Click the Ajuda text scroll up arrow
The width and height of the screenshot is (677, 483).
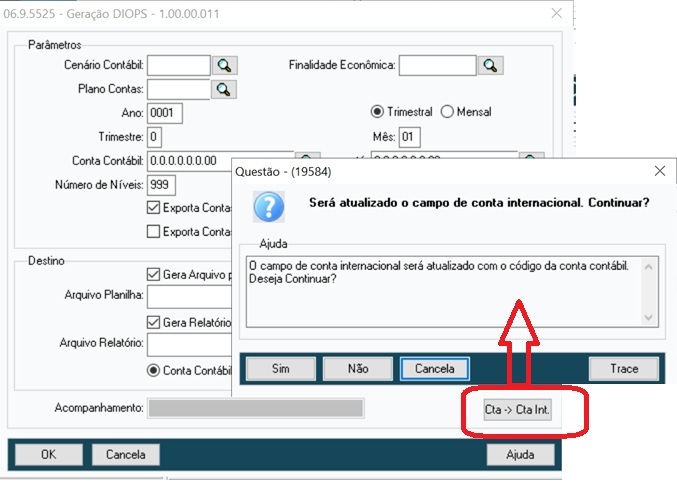648,267
